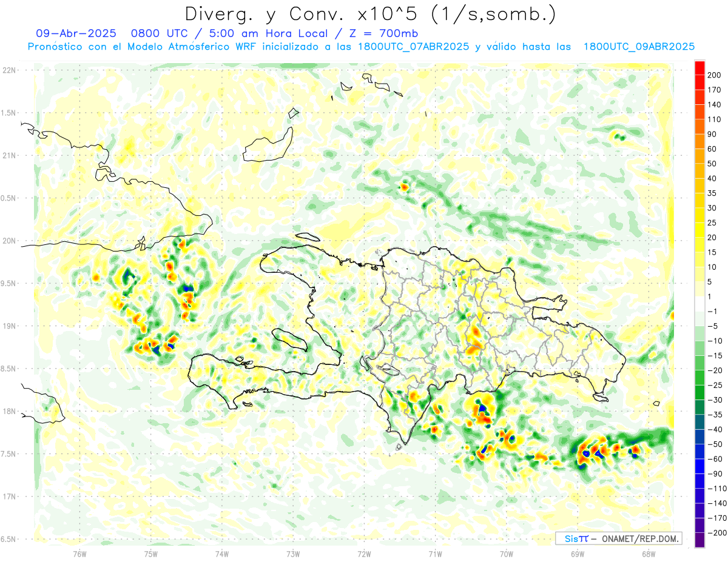The image size is (728, 562).
Task: Click the '0.5N' latitude label
Action: (8, 198)
